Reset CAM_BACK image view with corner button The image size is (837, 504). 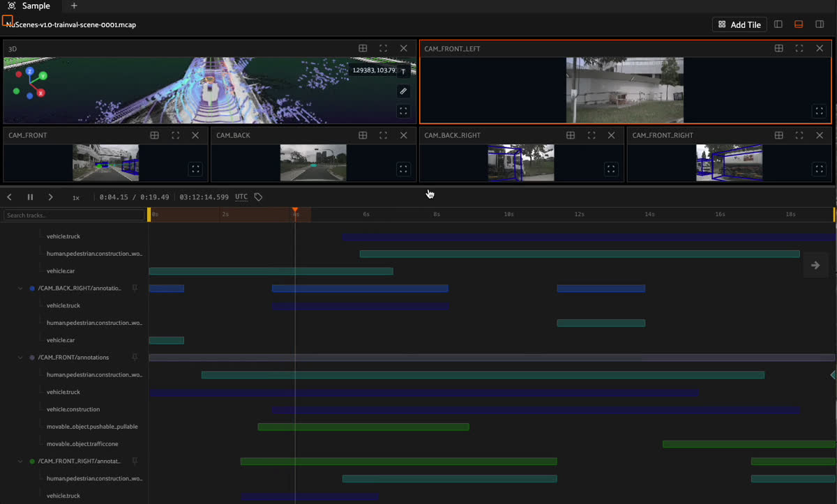[403, 169]
